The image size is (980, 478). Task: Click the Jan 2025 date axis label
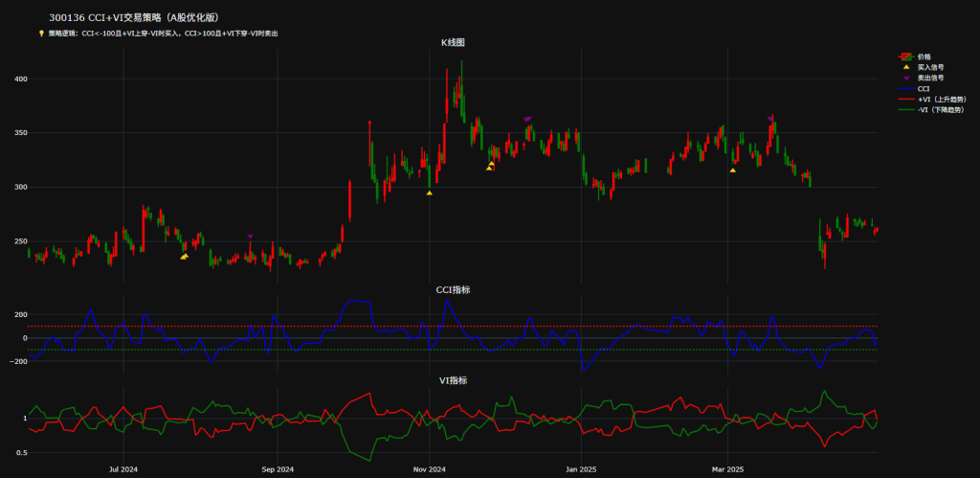pos(581,468)
